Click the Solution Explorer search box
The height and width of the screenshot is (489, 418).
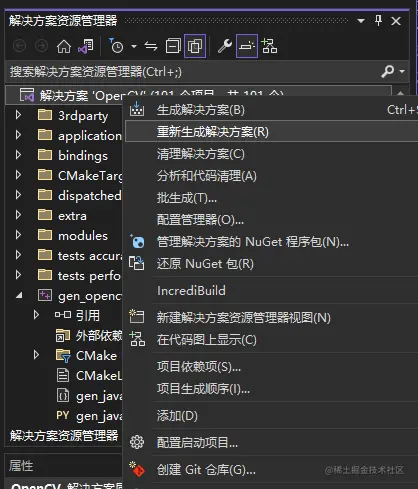point(193,72)
